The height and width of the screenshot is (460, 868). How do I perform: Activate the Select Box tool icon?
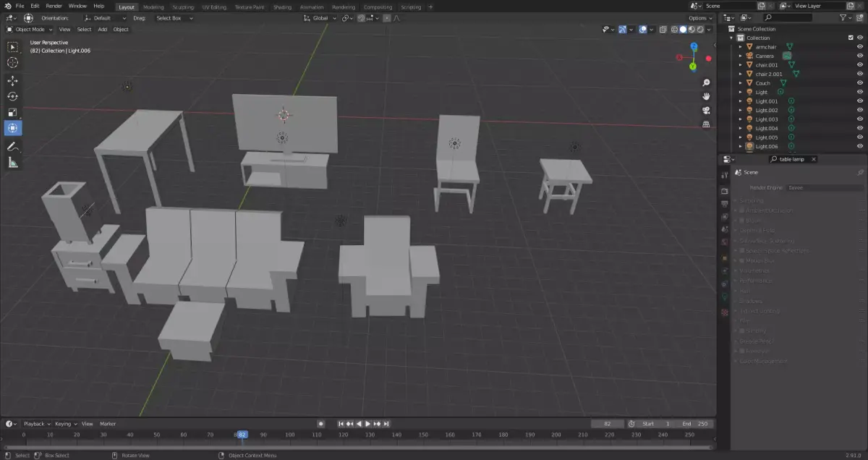[12, 47]
